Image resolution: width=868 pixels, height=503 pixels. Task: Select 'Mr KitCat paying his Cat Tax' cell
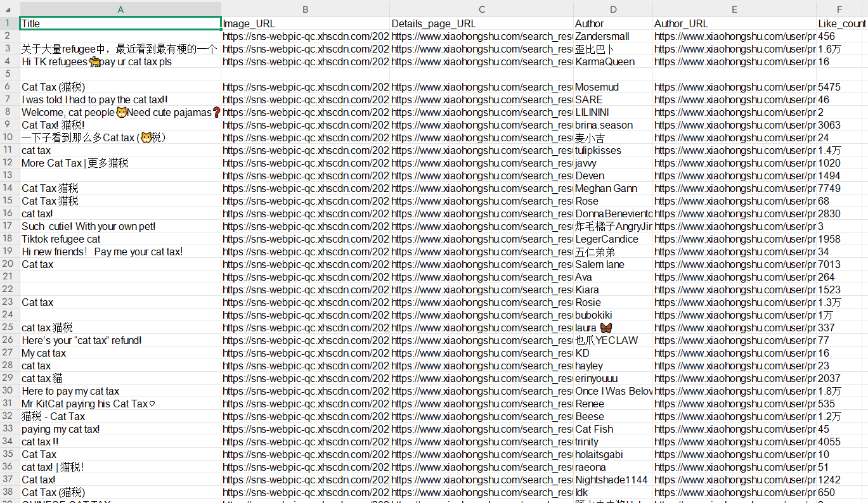pyautogui.click(x=120, y=404)
